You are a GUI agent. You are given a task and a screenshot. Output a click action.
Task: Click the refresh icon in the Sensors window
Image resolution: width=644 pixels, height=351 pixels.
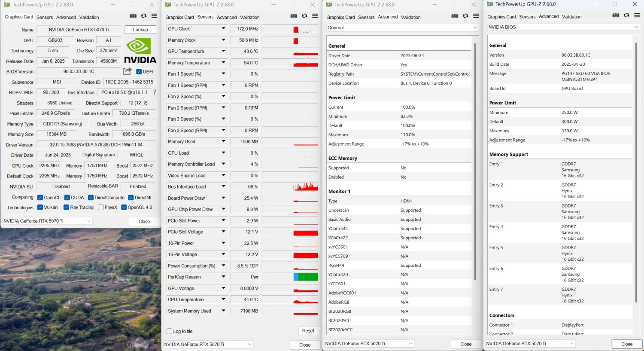304,16
